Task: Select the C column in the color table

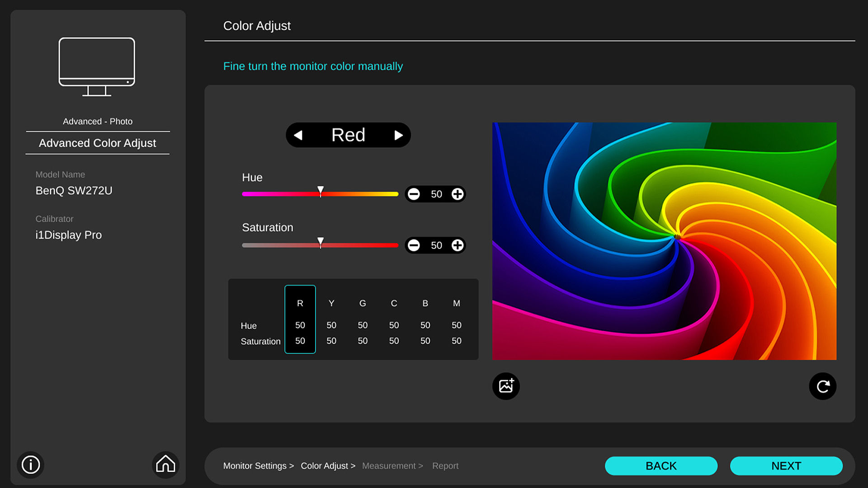Action: pos(394,319)
